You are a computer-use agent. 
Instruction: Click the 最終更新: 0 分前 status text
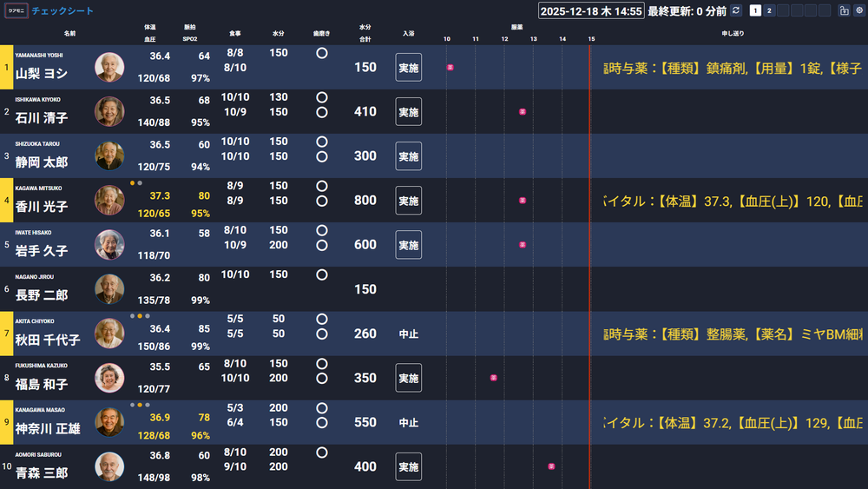687,11
